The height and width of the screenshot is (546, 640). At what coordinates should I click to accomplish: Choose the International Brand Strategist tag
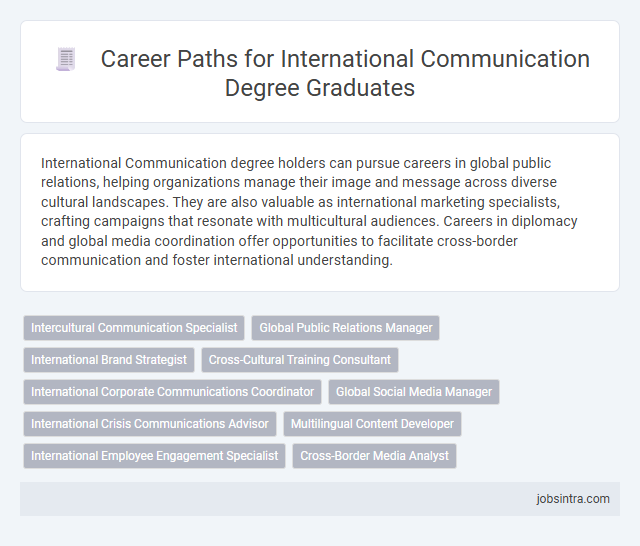(109, 360)
